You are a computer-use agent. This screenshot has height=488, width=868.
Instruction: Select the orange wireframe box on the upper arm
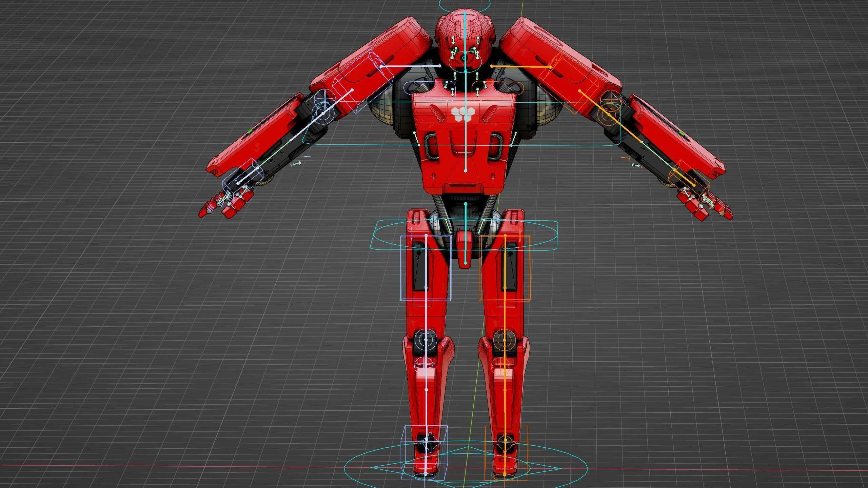click(568, 82)
